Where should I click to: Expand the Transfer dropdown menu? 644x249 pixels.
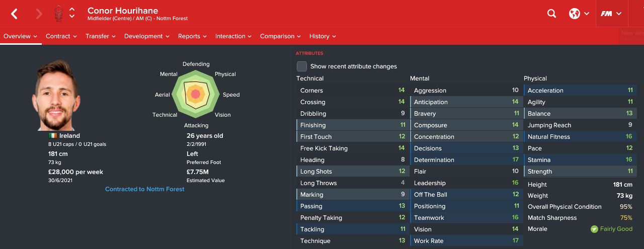click(101, 36)
